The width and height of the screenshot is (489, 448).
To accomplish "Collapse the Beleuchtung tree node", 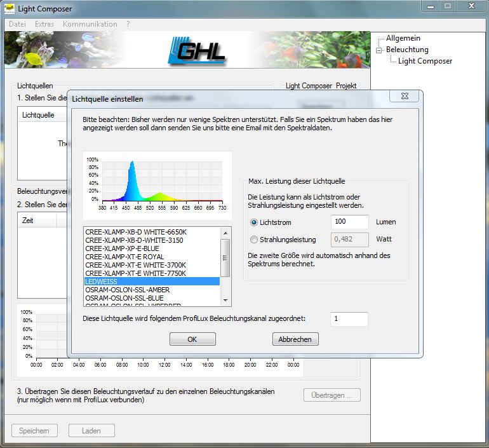I will (379, 50).
